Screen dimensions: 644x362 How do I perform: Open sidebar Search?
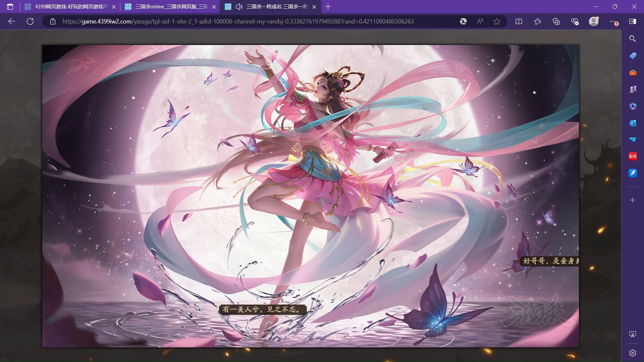click(633, 39)
